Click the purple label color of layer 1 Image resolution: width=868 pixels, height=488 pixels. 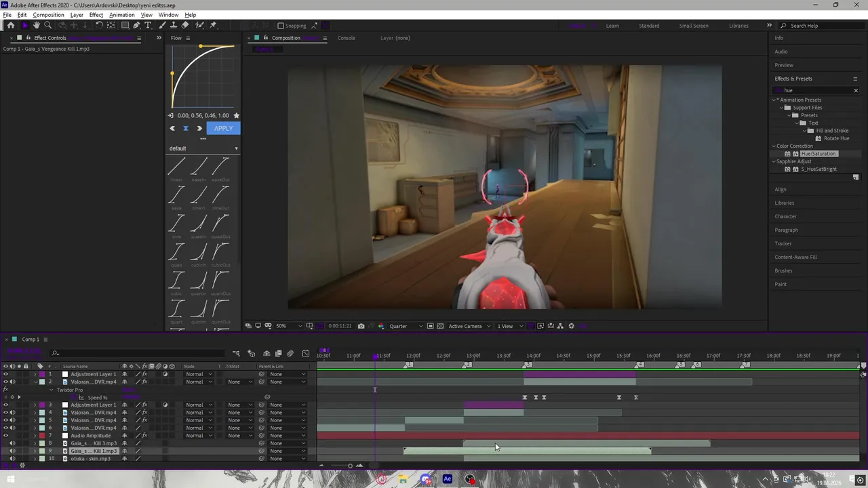click(41, 374)
